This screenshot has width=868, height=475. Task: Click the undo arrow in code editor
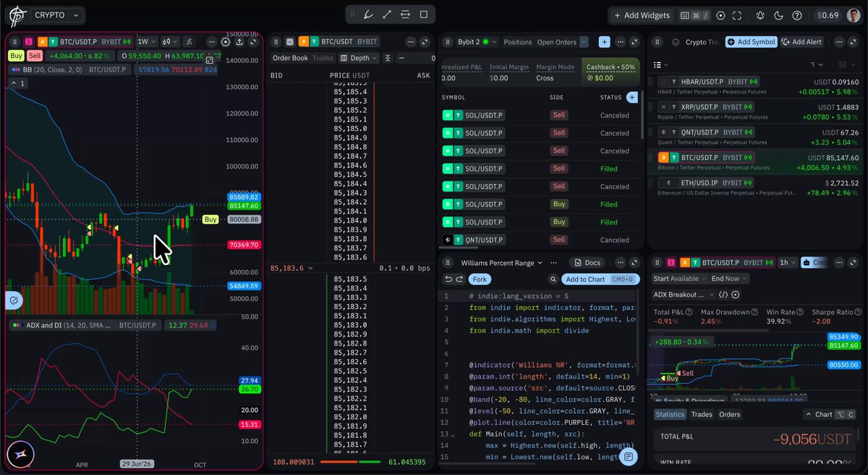pos(448,279)
